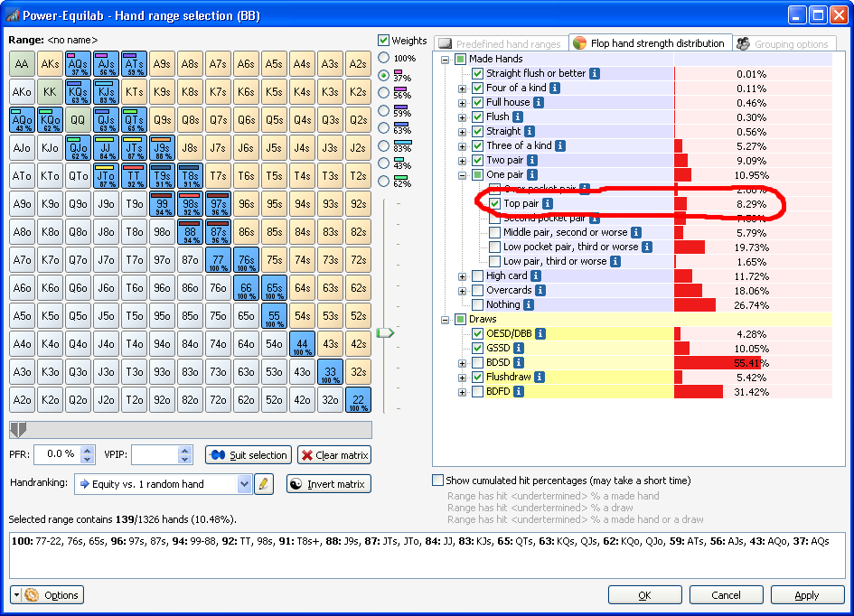
Task: Expand the Two pair node
Action: point(462,161)
